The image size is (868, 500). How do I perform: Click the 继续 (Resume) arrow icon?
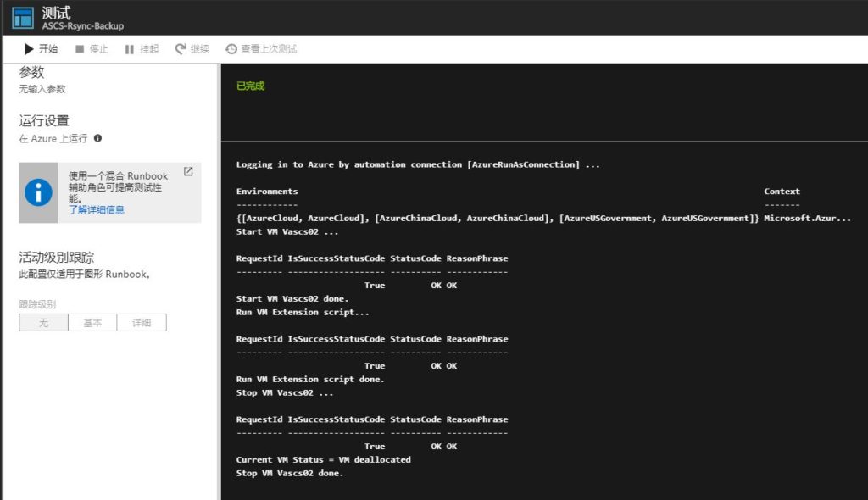click(181, 49)
